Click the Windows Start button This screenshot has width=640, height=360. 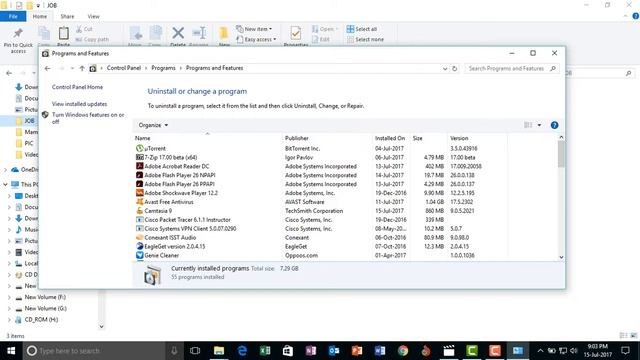click(11, 351)
